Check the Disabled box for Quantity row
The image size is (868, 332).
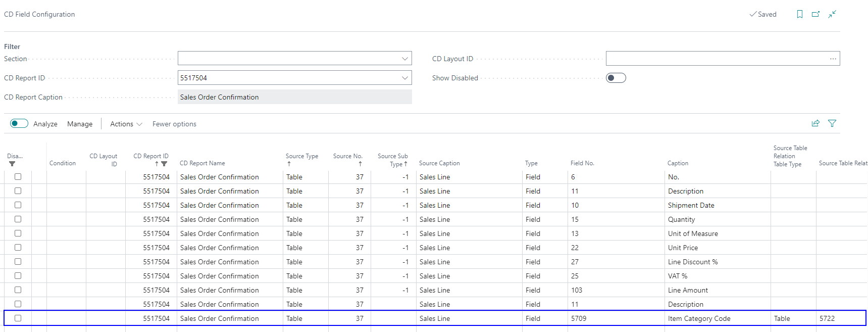pyautogui.click(x=18, y=219)
